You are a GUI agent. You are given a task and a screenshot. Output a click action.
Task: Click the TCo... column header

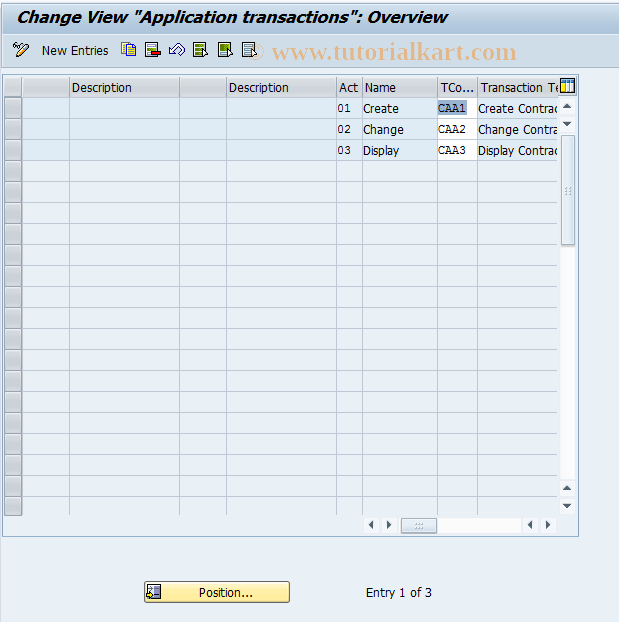458,88
